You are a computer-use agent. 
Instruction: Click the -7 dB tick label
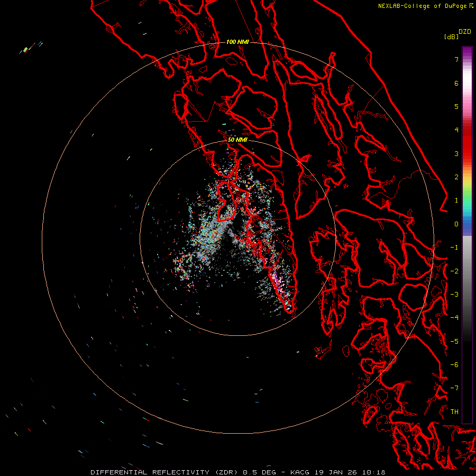(454, 388)
